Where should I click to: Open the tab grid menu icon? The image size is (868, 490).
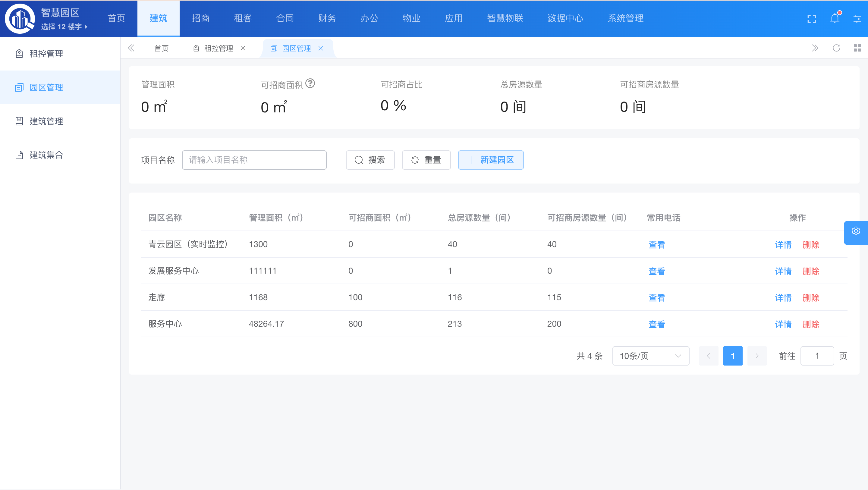click(x=857, y=48)
